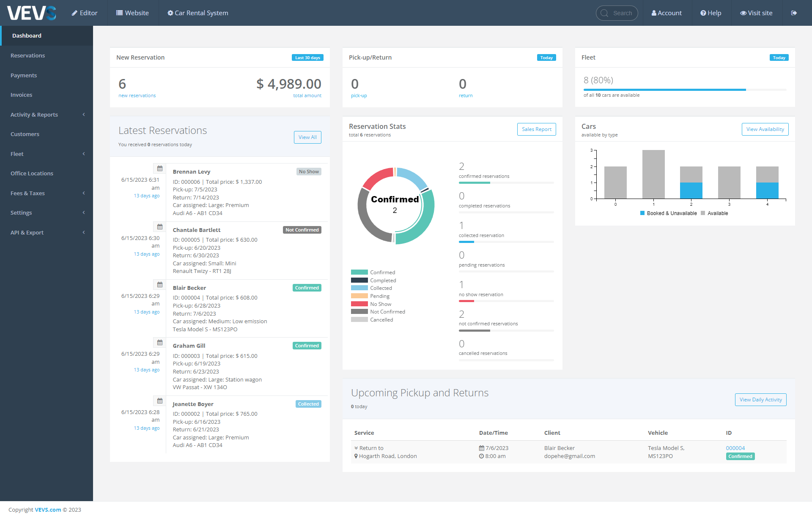
Task: Click the VEVS logo
Action: [32, 13]
